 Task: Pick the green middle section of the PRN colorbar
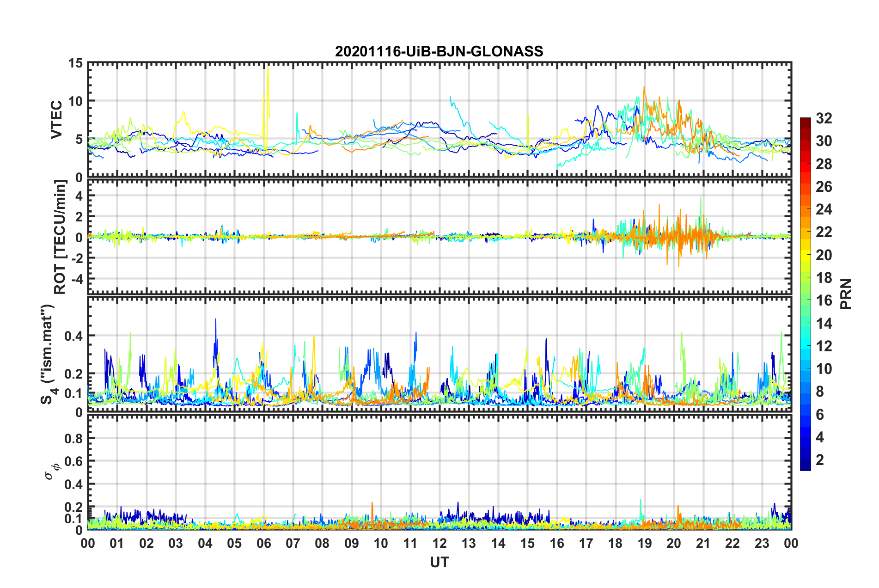[x=805, y=294]
